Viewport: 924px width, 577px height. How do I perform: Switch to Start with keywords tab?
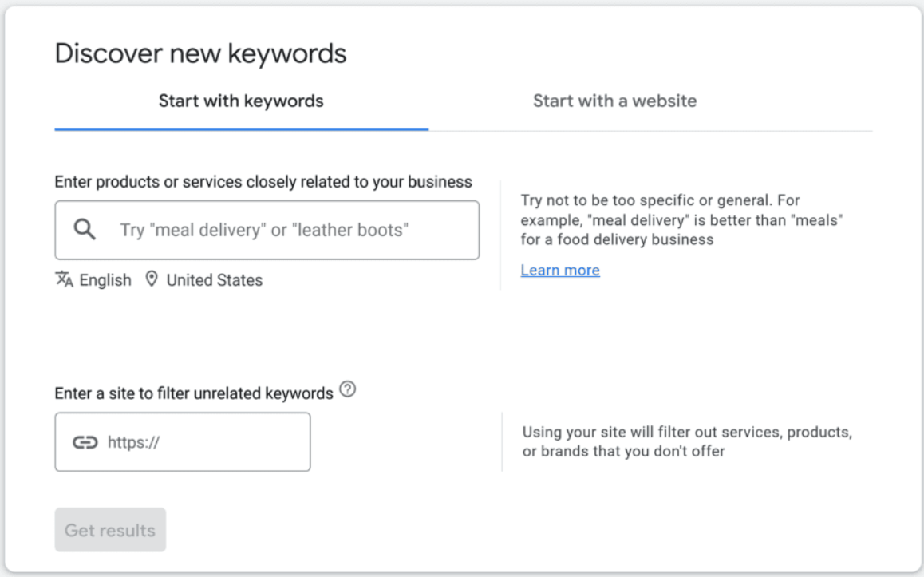click(x=241, y=101)
